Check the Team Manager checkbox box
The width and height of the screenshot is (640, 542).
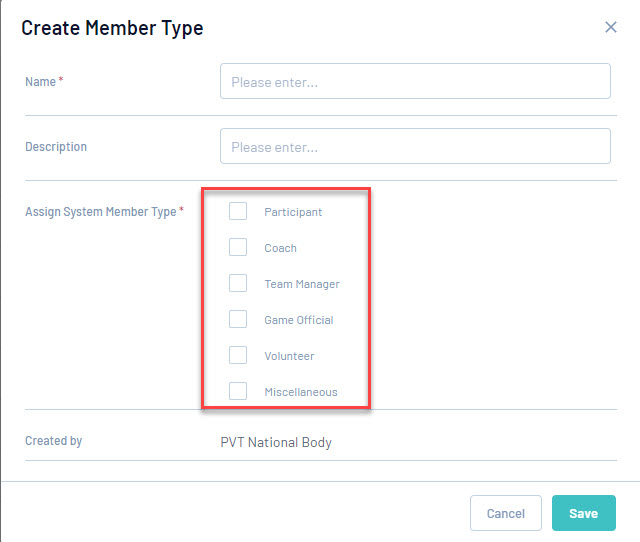tap(238, 283)
